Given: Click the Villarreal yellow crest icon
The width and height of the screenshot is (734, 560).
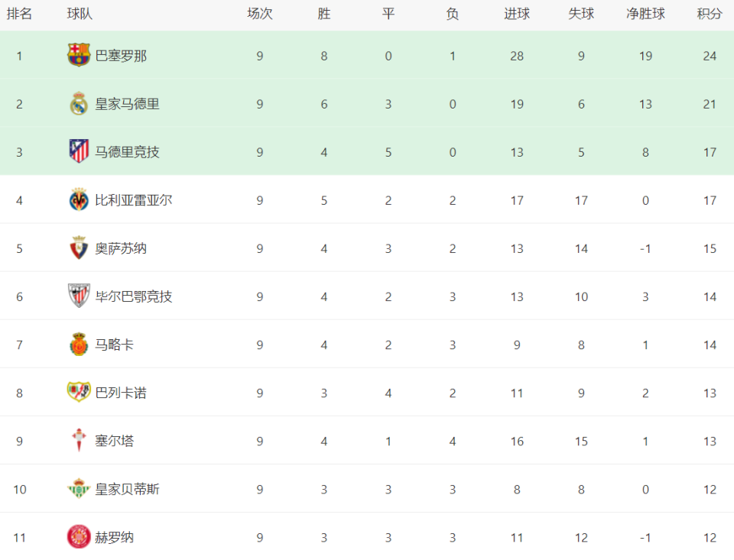Looking at the screenshot, I should (79, 200).
